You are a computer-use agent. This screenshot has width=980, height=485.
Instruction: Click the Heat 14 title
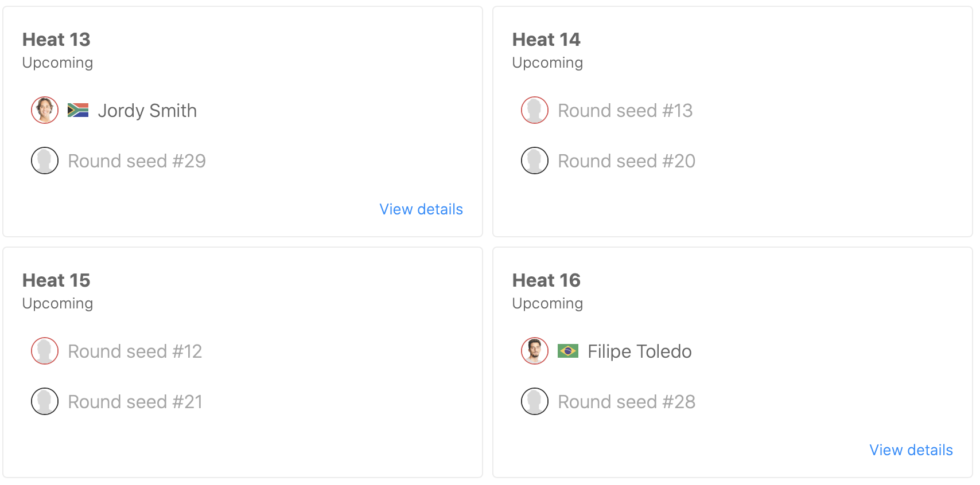[546, 40]
